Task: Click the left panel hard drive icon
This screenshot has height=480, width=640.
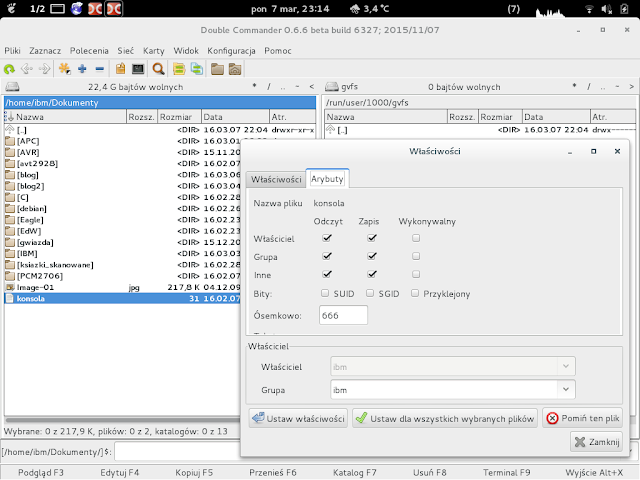Action: (12, 87)
